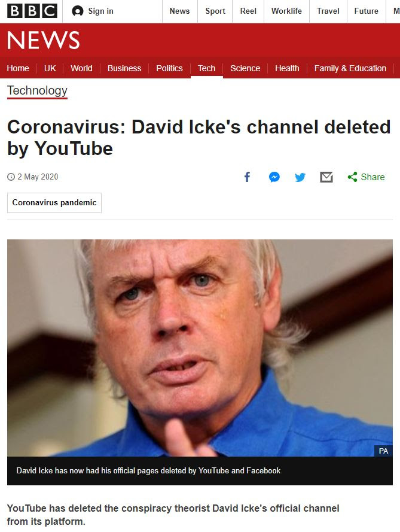Share article via Messenger icon
Screen dimensions: 400x532
tap(274, 177)
